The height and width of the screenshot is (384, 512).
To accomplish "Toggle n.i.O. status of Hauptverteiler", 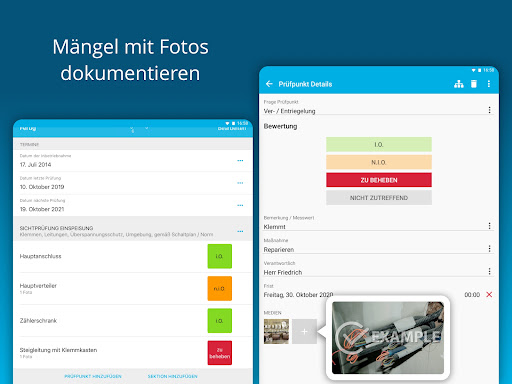I will pyautogui.click(x=220, y=288).
